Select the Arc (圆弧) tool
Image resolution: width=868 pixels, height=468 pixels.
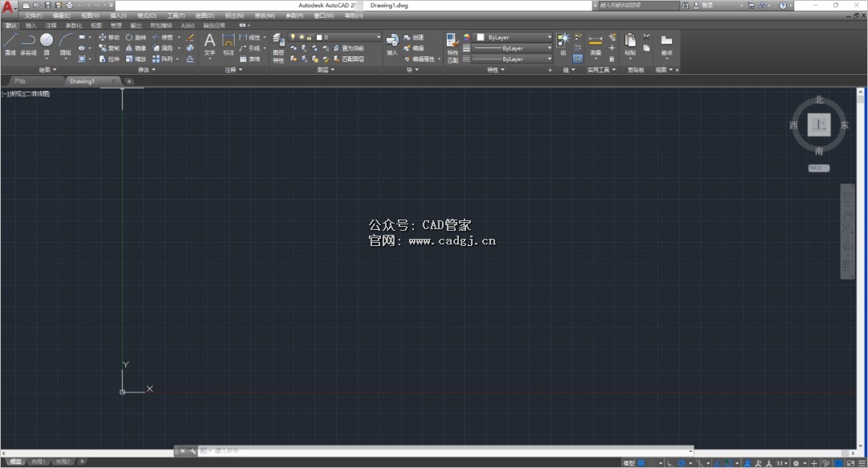(66, 44)
